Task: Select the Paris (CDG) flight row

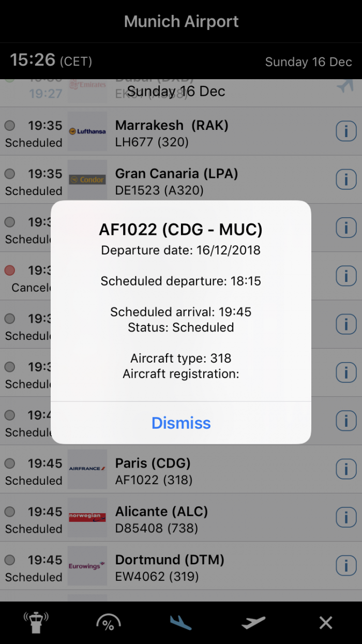Action: [207, 470]
